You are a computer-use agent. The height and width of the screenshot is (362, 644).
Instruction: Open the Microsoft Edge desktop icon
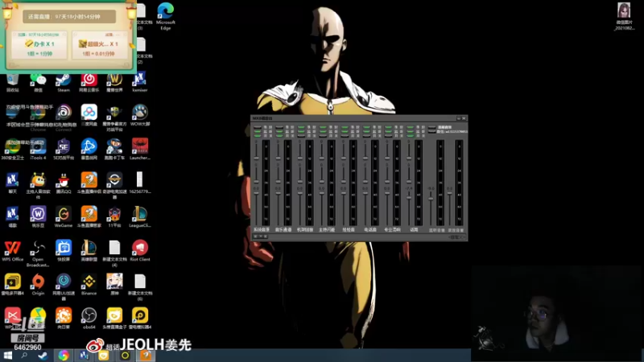click(x=166, y=15)
